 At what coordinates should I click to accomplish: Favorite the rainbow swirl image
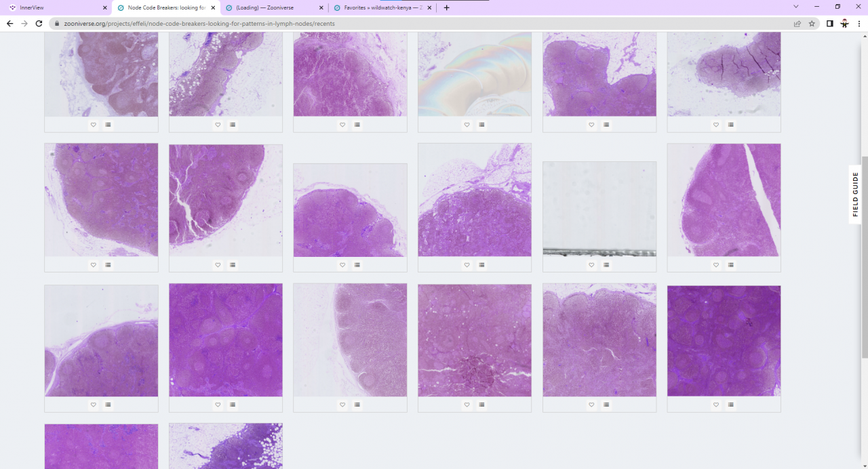coord(467,125)
